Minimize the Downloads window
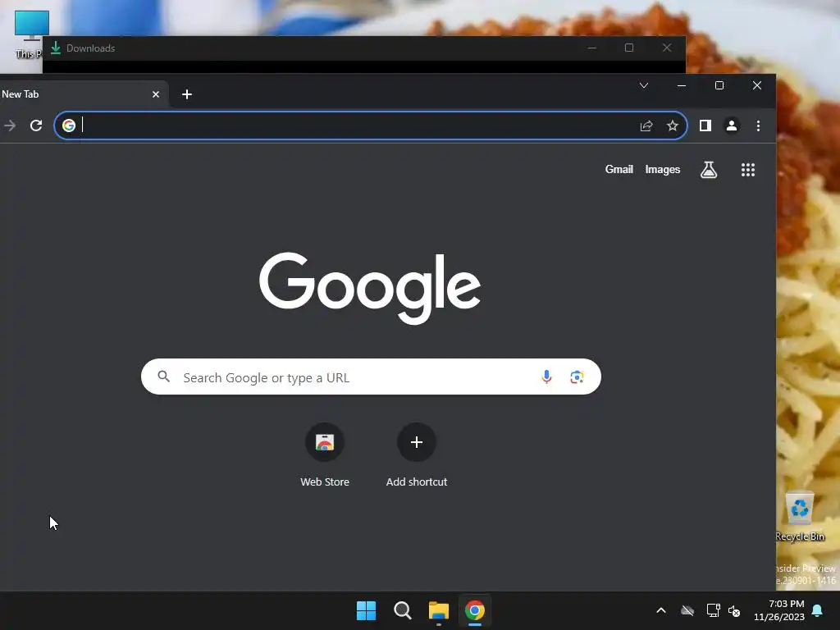 [592, 48]
